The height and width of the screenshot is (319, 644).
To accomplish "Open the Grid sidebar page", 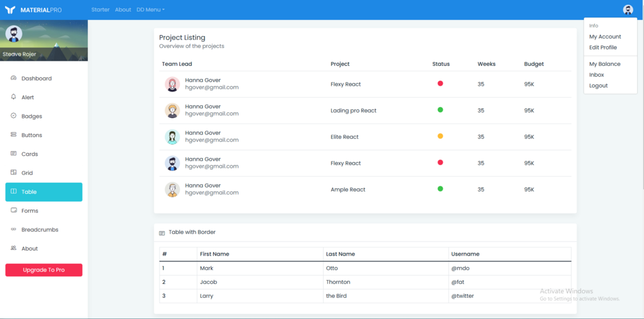I will click(x=44, y=173).
